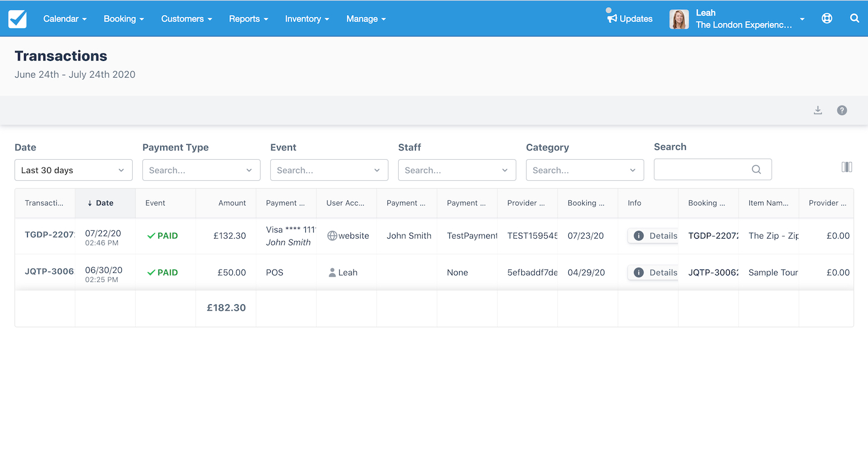Expand the account dropdown arrow next to Leah
The image size is (868, 475).
point(802,19)
